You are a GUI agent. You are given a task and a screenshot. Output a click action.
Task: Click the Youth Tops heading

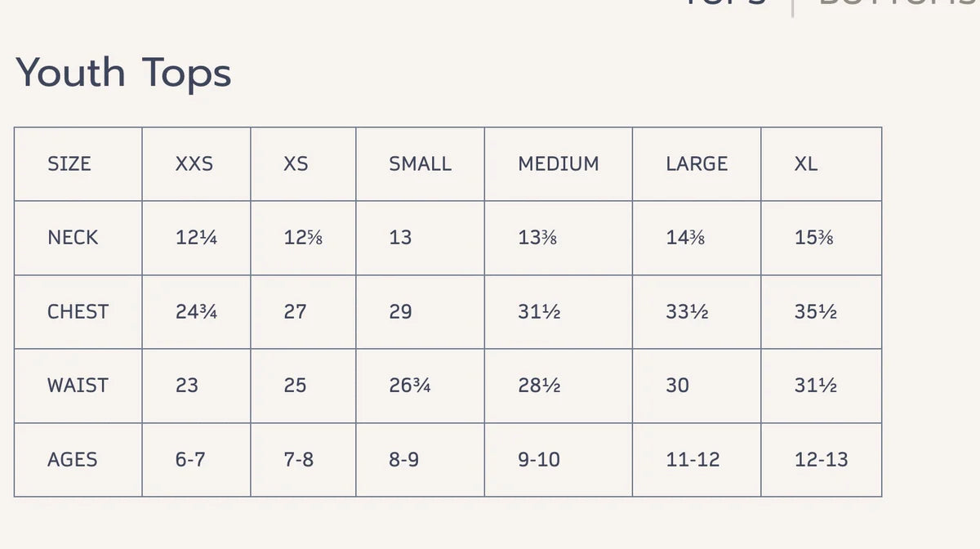123,72
